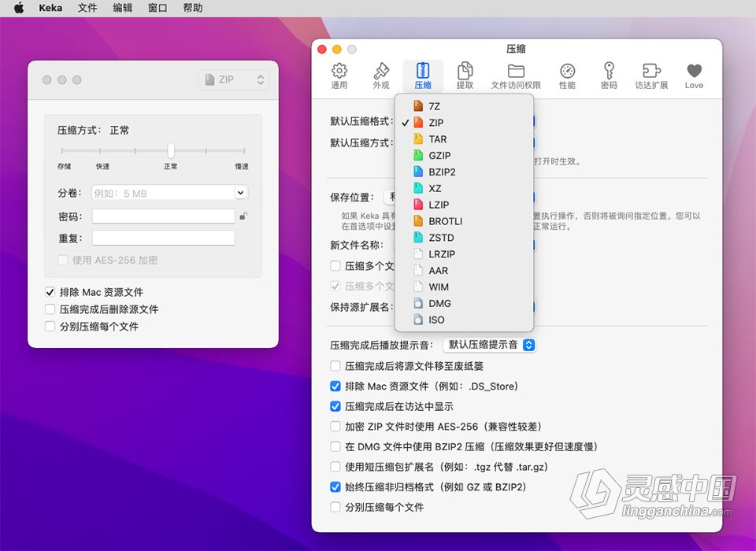
Task: Open the 帮助 menu
Action: tap(192, 8)
